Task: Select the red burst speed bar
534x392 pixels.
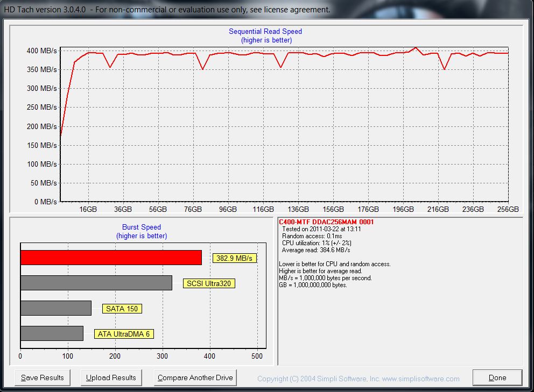Action: click(111, 258)
